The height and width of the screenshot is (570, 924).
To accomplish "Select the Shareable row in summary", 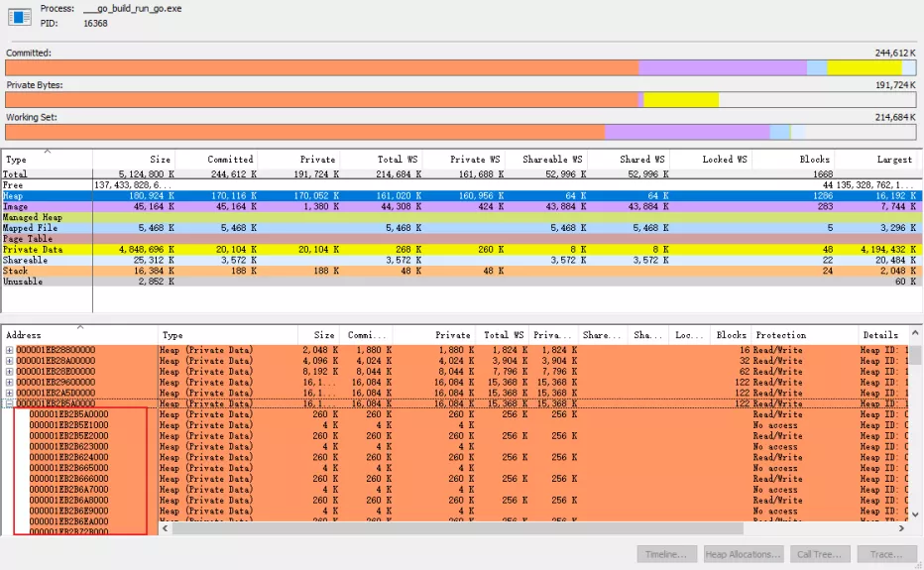I will (461, 260).
